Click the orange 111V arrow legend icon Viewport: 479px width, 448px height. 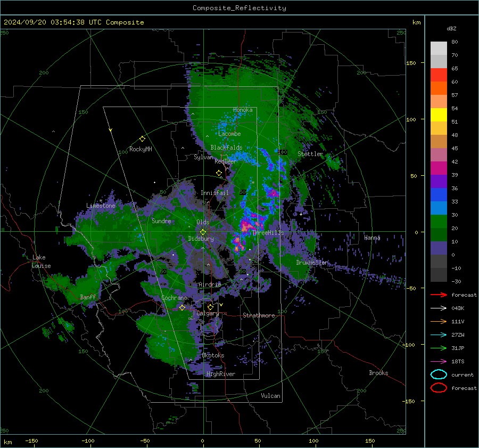coord(439,321)
